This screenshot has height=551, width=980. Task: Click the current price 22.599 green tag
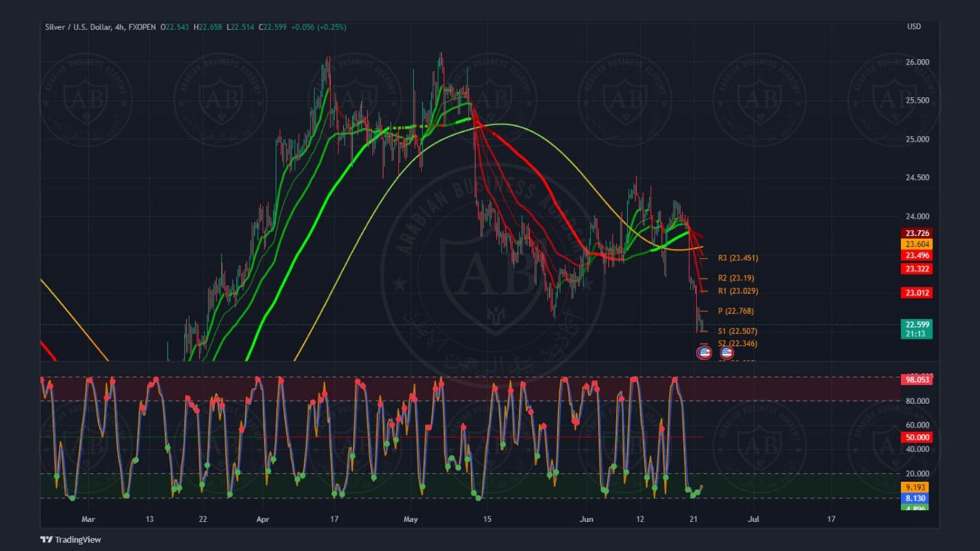(x=917, y=324)
